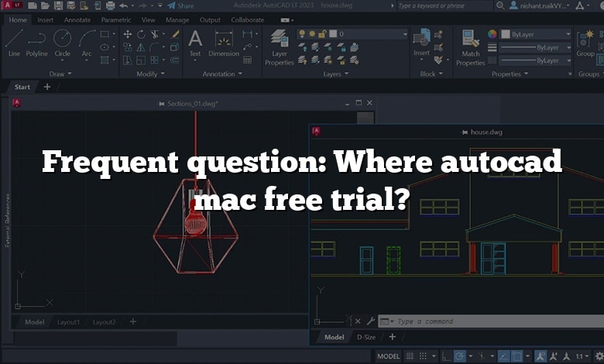Toggle snap mode dots icon in status bar

pos(423,356)
